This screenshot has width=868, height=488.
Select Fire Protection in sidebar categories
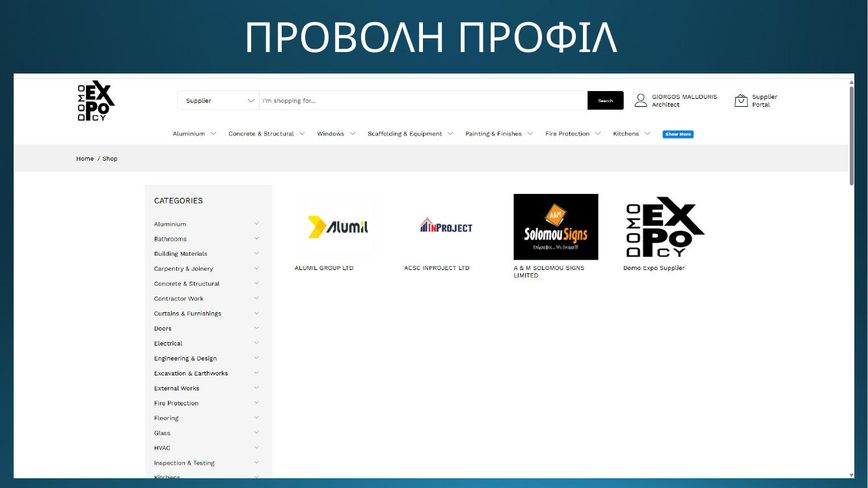pyautogui.click(x=176, y=403)
